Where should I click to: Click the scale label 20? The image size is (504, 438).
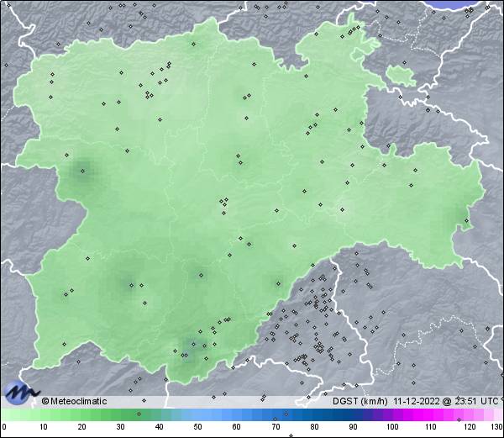point(82,427)
